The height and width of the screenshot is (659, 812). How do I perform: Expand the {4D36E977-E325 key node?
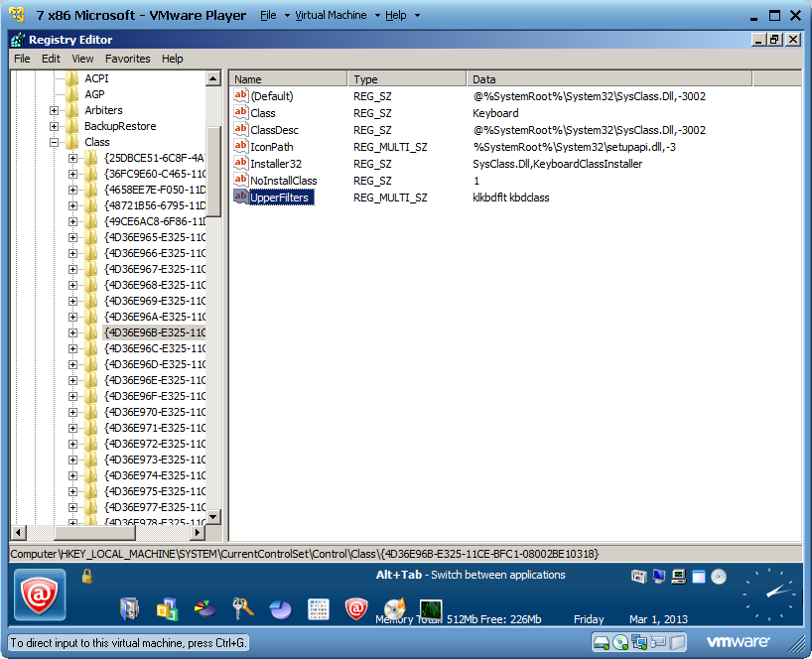(x=73, y=507)
